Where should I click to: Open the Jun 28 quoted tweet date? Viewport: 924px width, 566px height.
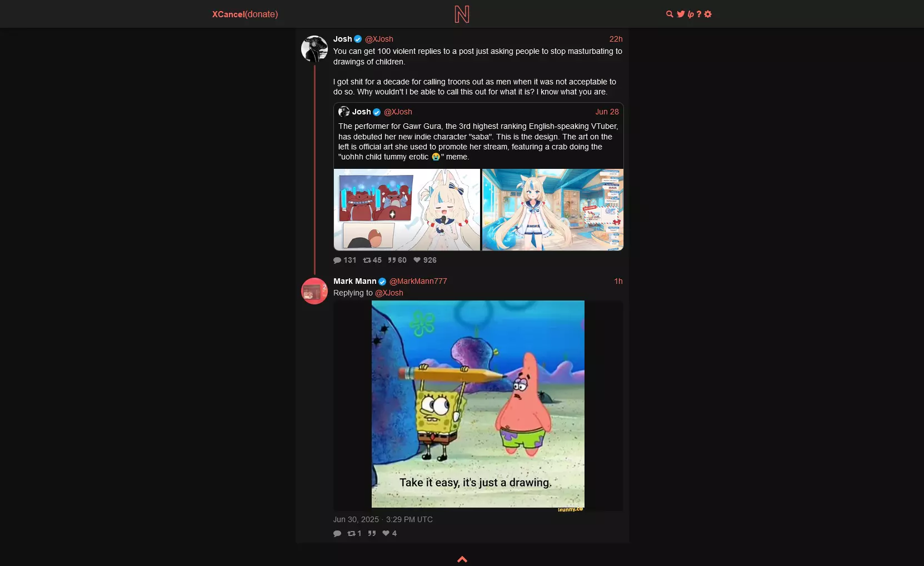click(607, 112)
